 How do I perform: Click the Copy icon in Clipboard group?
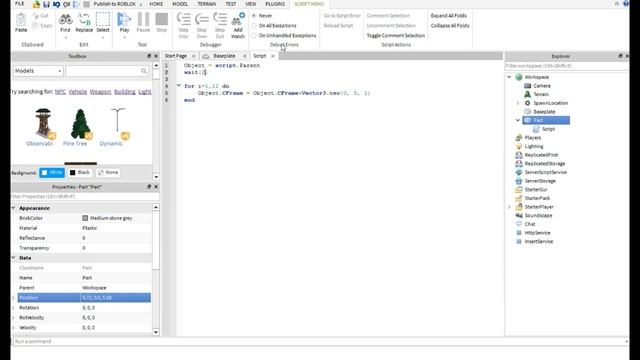click(x=36, y=26)
